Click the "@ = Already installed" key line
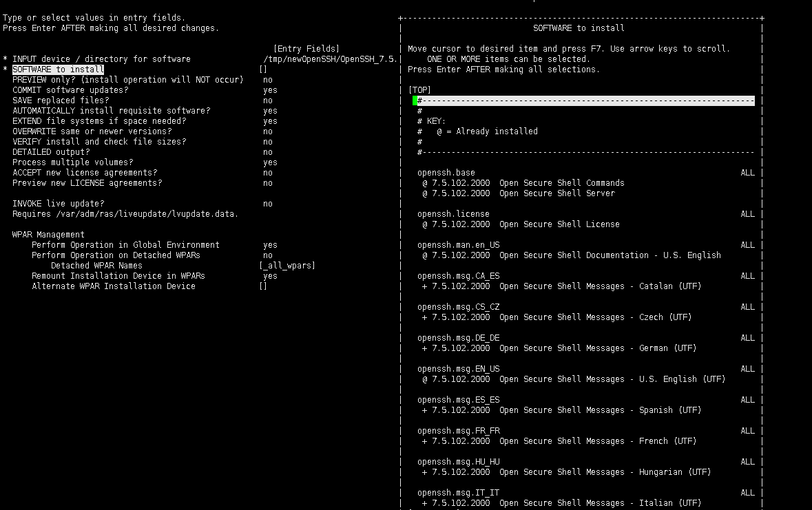This screenshot has height=510, width=812. pyautogui.click(x=487, y=131)
